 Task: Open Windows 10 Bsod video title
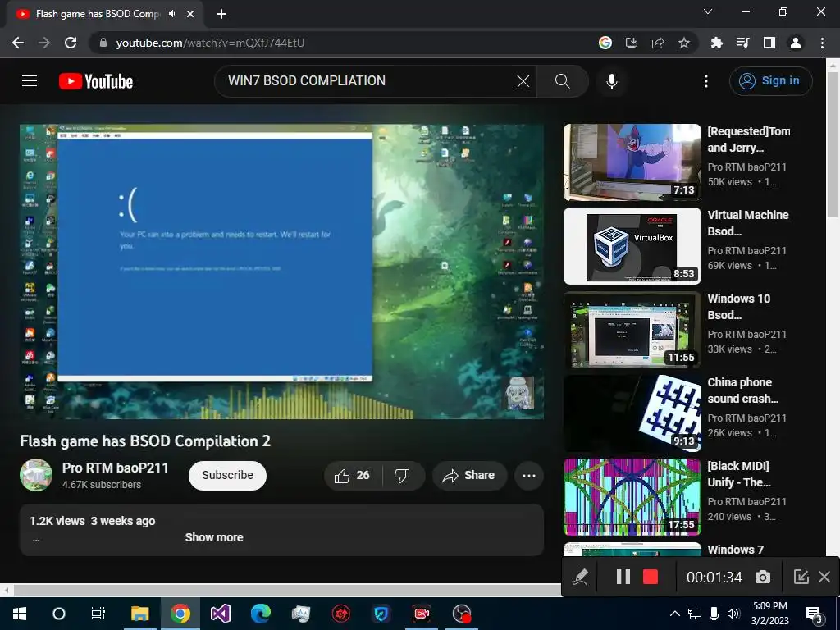pos(739,307)
